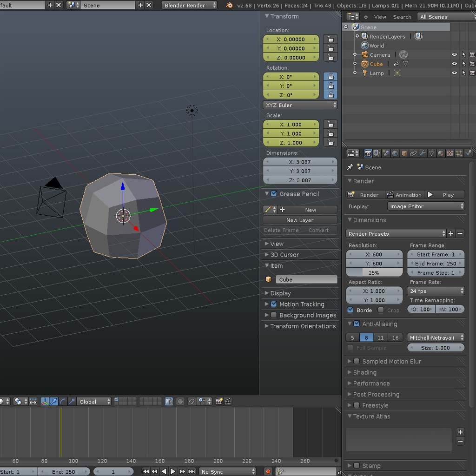Click the 25% resolution percentage slider

(374, 273)
